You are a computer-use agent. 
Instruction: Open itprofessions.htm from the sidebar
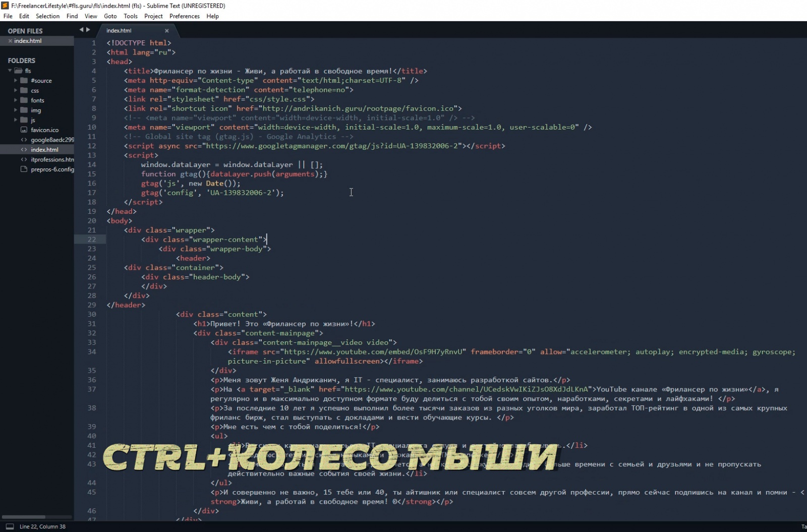click(x=52, y=159)
